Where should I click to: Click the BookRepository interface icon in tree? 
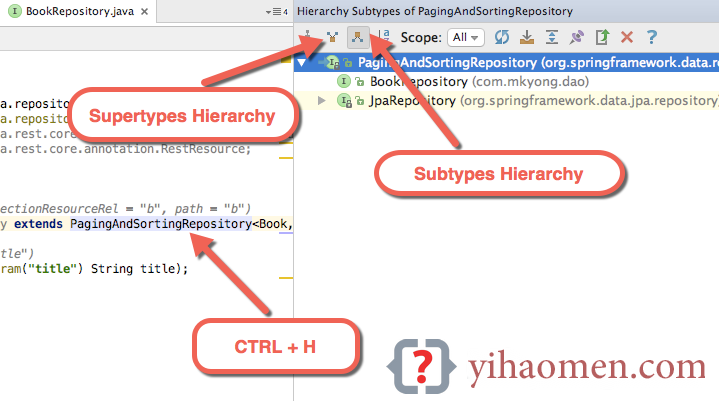tap(343, 82)
